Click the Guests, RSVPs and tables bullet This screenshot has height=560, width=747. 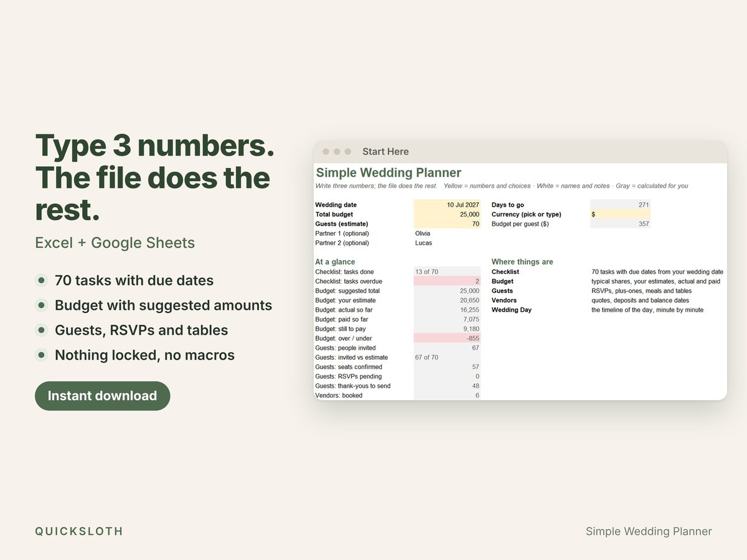[x=141, y=330]
